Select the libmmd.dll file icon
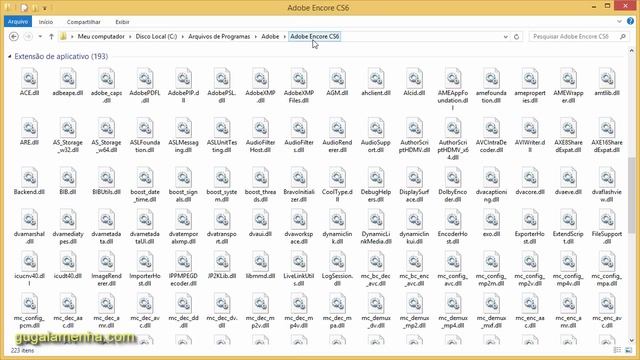The height and width of the screenshot is (360, 640). pos(260,262)
